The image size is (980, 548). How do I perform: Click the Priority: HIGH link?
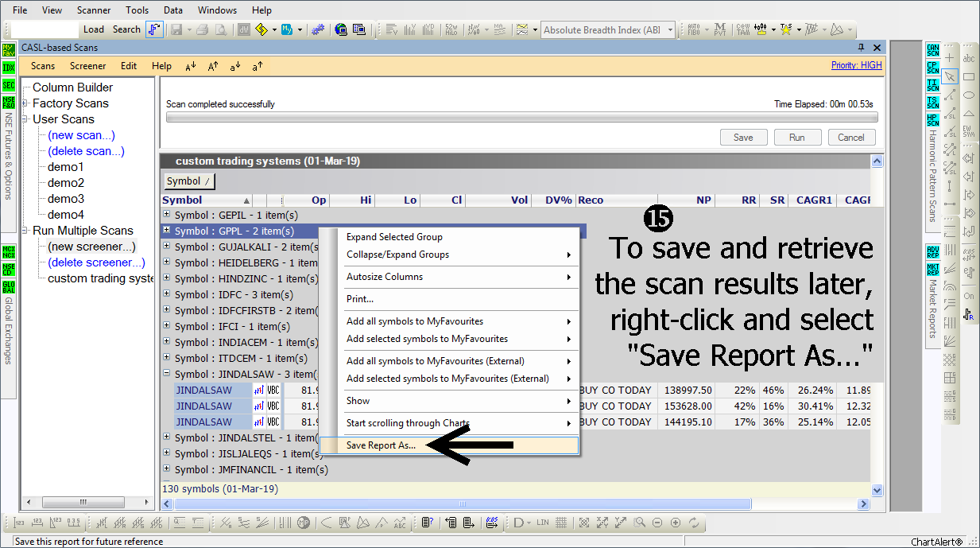pos(857,65)
